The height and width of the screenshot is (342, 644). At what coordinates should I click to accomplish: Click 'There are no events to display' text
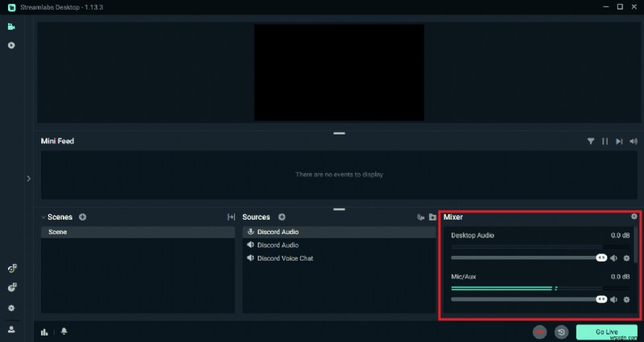coord(339,175)
